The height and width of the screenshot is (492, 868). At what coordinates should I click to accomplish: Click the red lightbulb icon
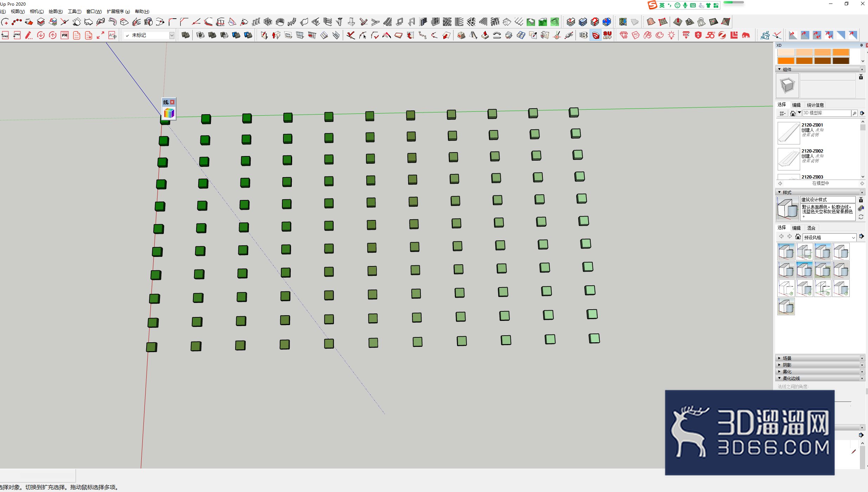671,35
